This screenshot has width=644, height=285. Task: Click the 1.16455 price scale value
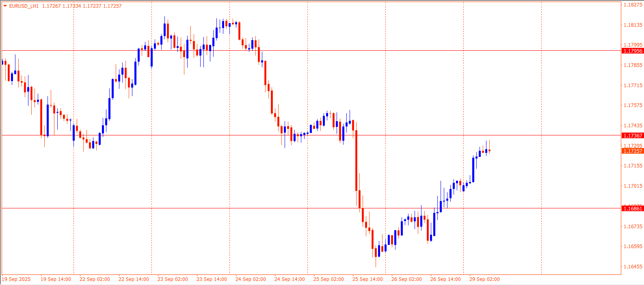(633, 266)
